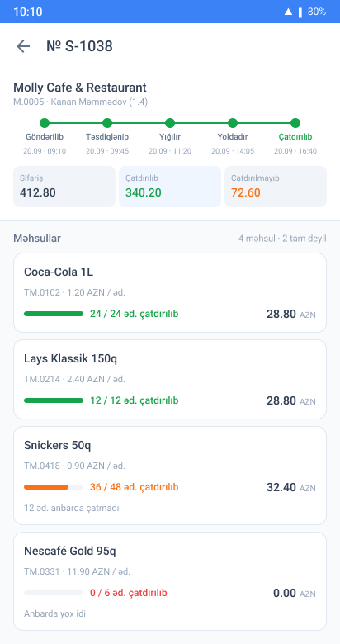The height and width of the screenshot is (644, 340).
Task: Click the green Coca-Cola delivery progress bar
Action: coord(54,314)
